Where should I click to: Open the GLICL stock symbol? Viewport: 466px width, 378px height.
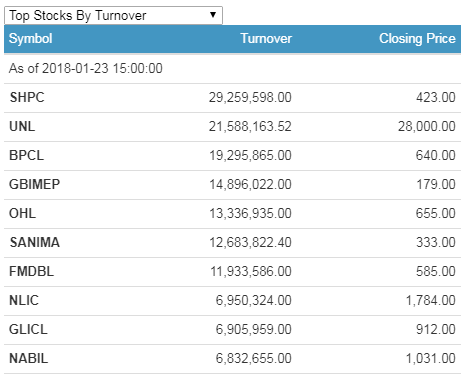click(x=28, y=329)
